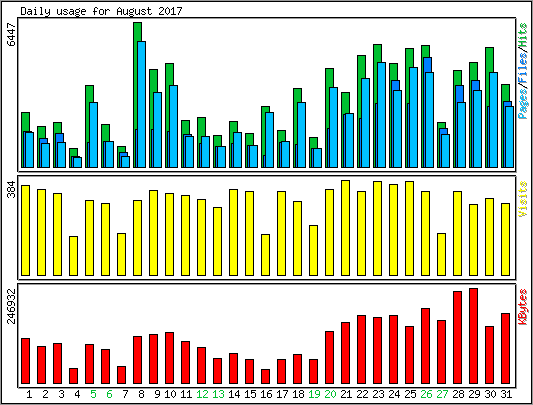Click the yellow visits bar for day 1
The width and height of the screenshot is (533, 405).
pos(25,230)
